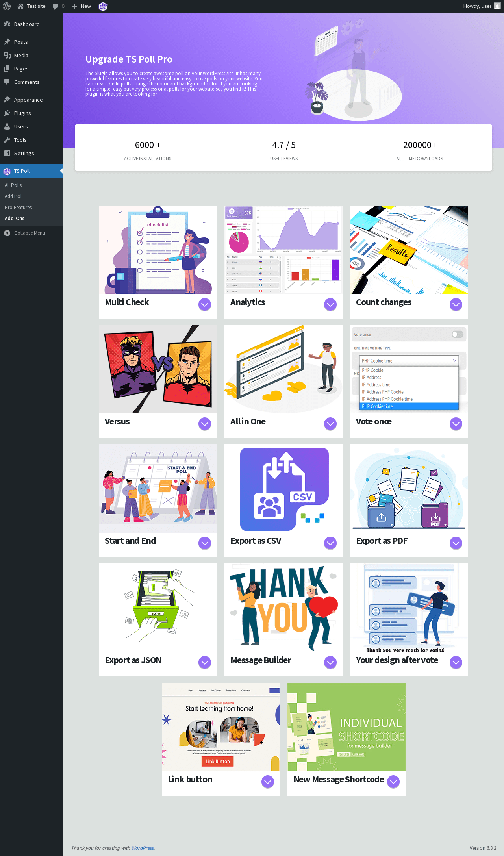This screenshot has width=504, height=856.
Task: Click the WordPress footer link
Action: [143, 848]
